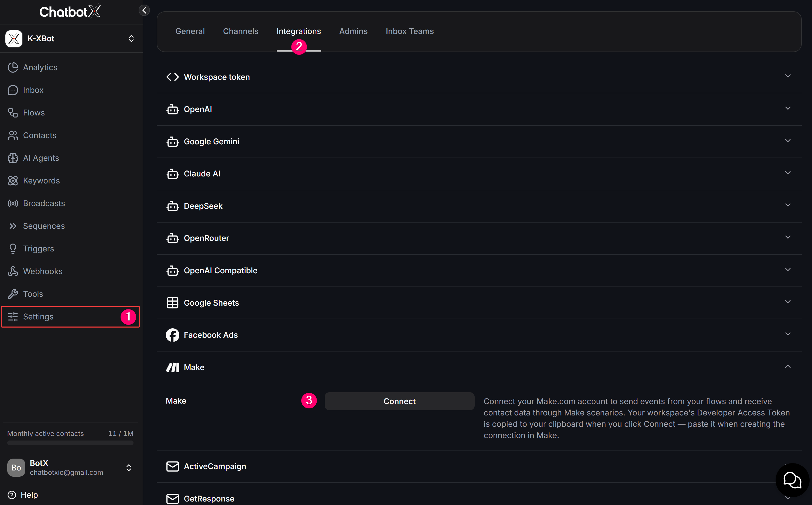Open Inbox via its chat bubble icon
Screen dimensions: 812x505
[x=13, y=90]
